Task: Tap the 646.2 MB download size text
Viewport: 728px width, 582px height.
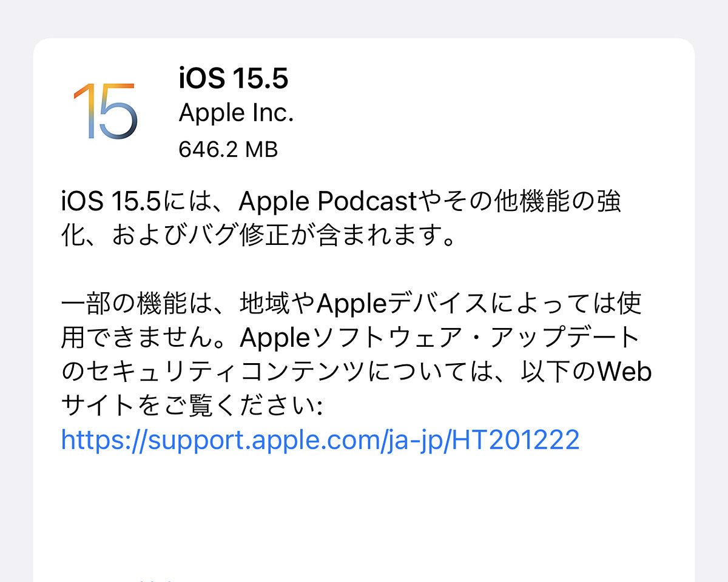Action: [228, 149]
